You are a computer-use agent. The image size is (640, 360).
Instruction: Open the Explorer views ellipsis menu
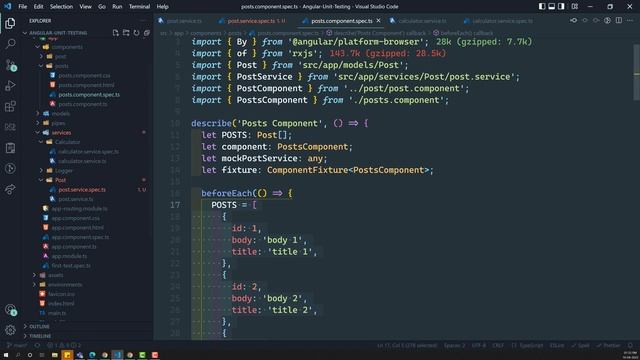coord(142,20)
